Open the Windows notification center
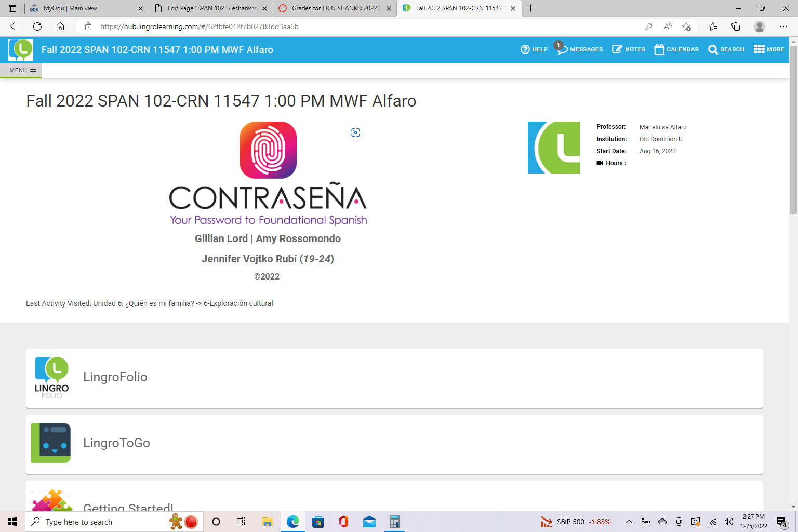This screenshot has height=532, width=798. tap(782, 522)
